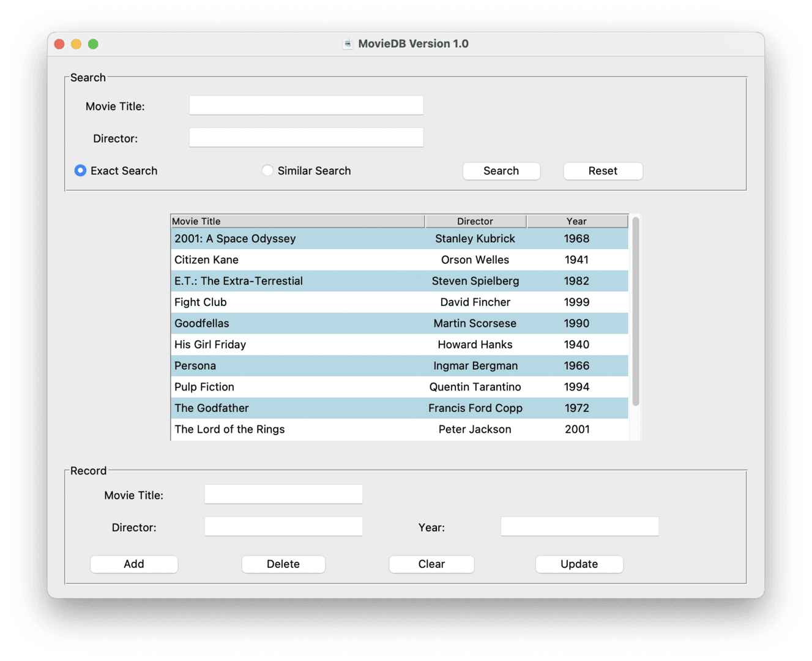The image size is (812, 661).
Task: Click the Year column header
Action: tap(577, 222)
